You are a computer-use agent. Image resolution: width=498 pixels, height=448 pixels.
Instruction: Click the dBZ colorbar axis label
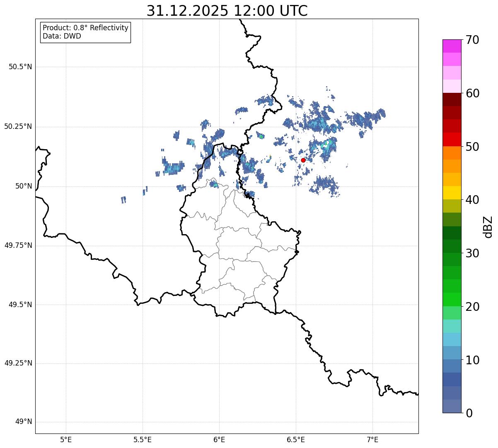pos(488,227)
